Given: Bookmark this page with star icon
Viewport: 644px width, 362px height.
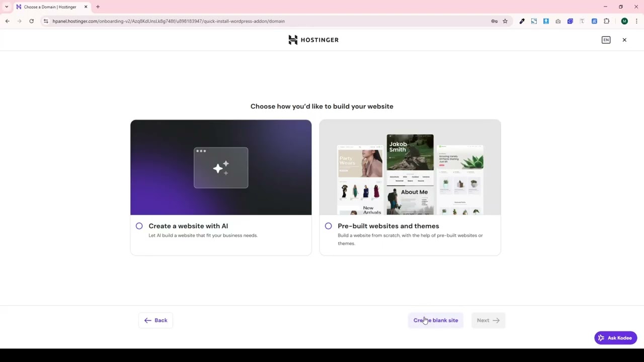Looking at the screenshot, I should [x=505, y=21].
